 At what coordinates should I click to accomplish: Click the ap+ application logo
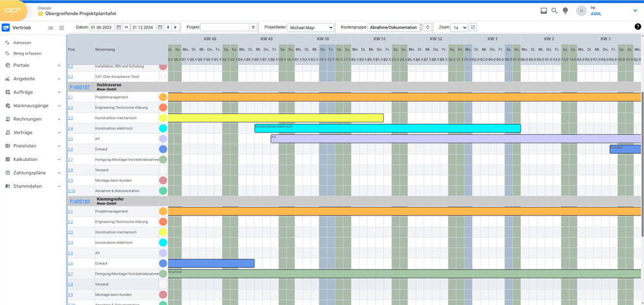[x=13, y=11]
